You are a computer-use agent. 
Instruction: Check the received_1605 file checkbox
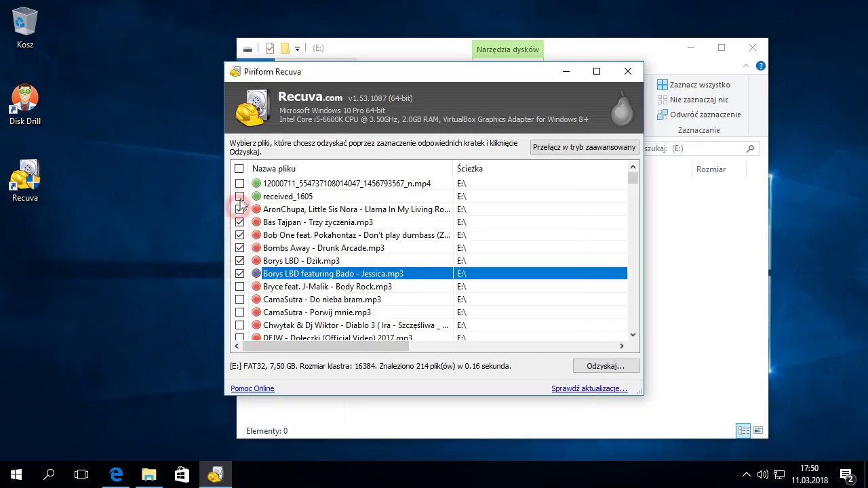(x=239, y=197)
